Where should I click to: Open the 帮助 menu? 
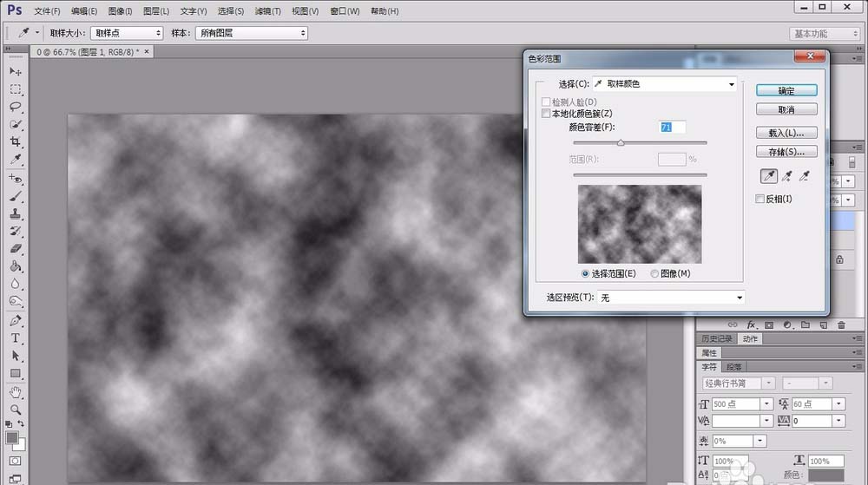tap(385, 11)
